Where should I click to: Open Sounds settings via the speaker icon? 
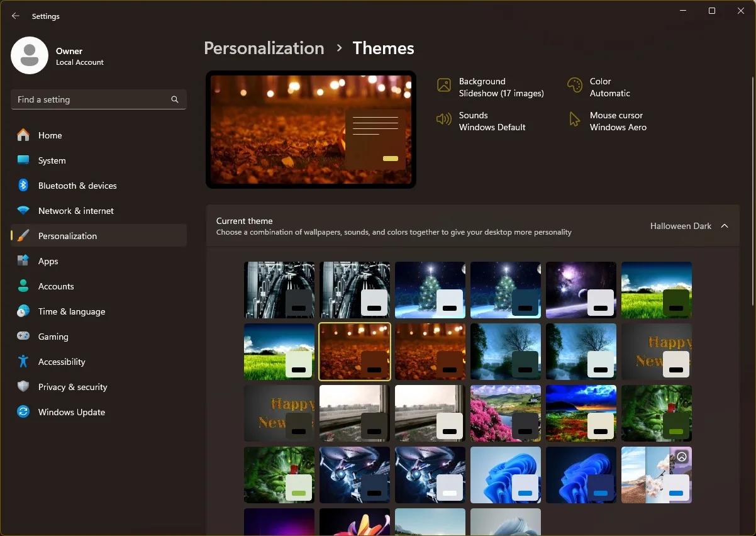(444, 120)
